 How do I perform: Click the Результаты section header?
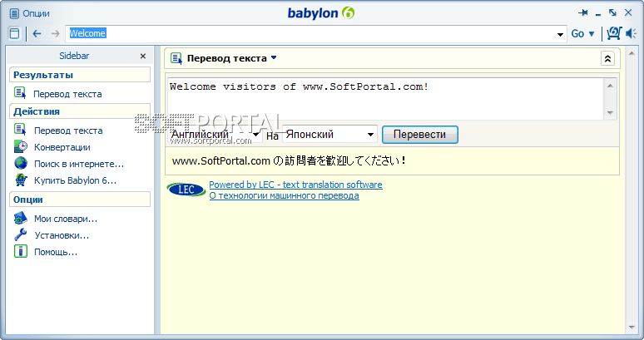pos(80,75)
